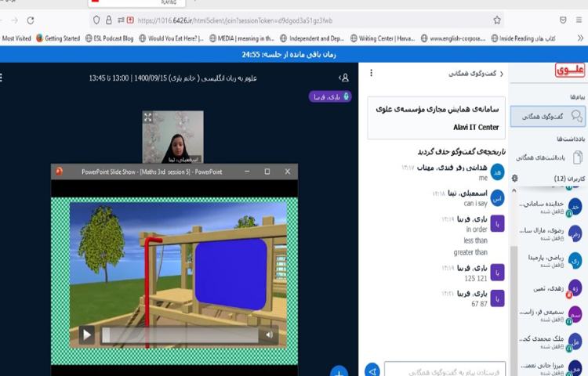The width and height of the screenshot is (588, 376).
Task: Click the session title علوم به زبان انگلیسی
Action: 173,78
